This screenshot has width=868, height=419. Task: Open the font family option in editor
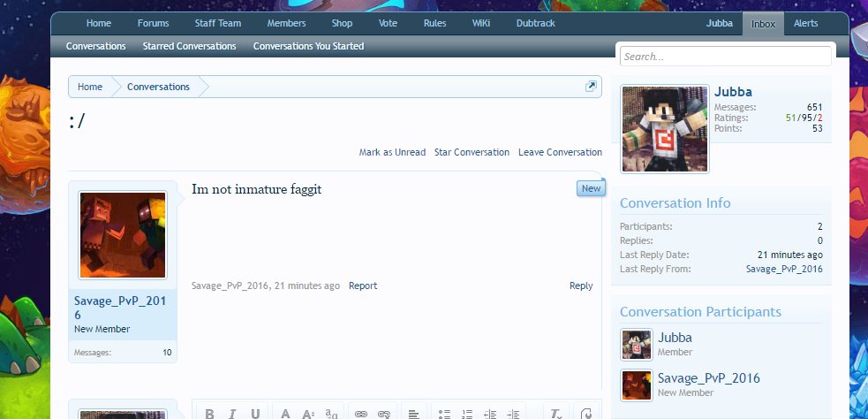pyautogui.click(x=331, y=413)
